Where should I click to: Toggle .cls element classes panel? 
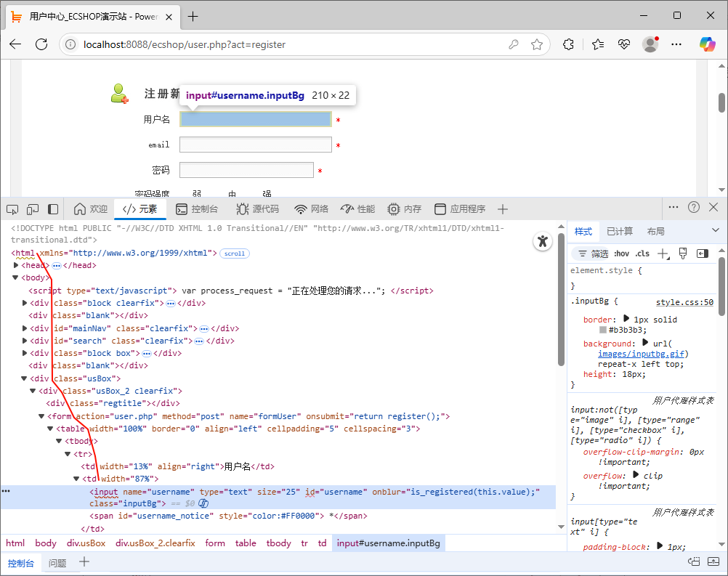(x=642, y=253)
